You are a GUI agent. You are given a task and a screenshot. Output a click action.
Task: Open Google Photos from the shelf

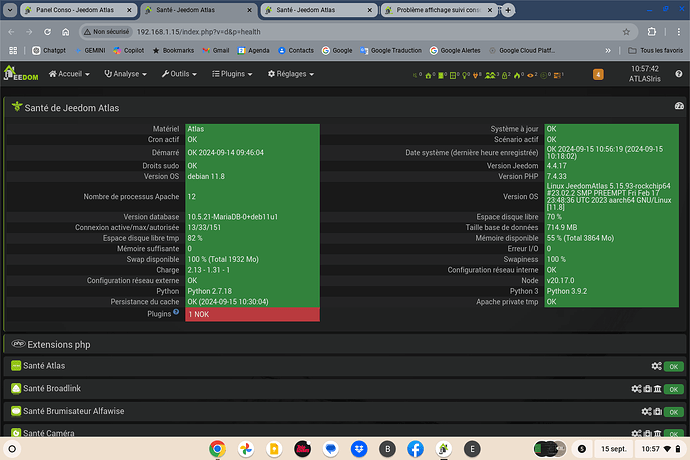point(246,449)
